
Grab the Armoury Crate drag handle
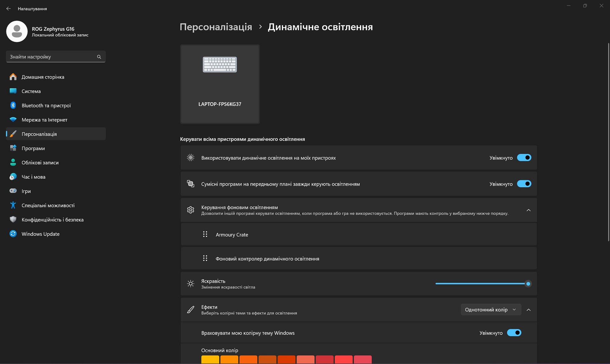coord(205,234)
